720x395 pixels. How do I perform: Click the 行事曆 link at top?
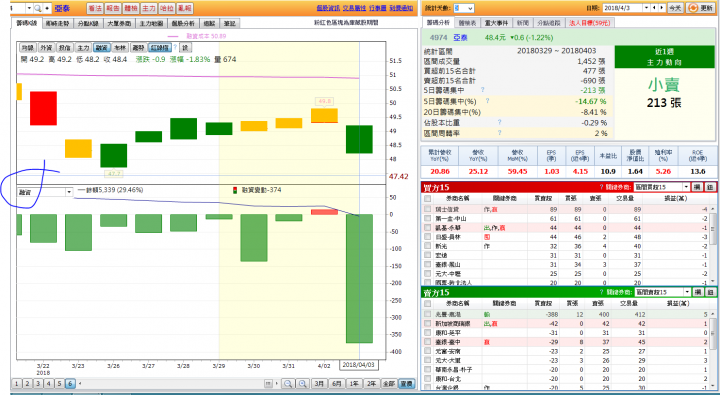377,8
